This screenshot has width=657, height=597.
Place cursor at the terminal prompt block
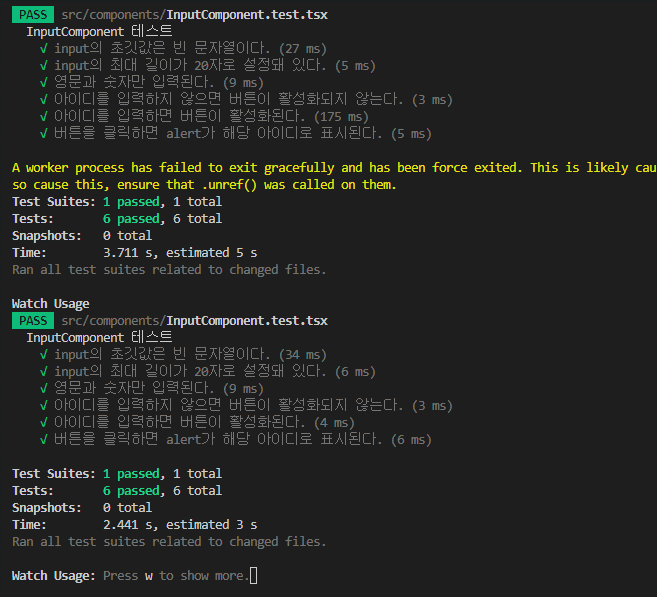coord(254,575)
